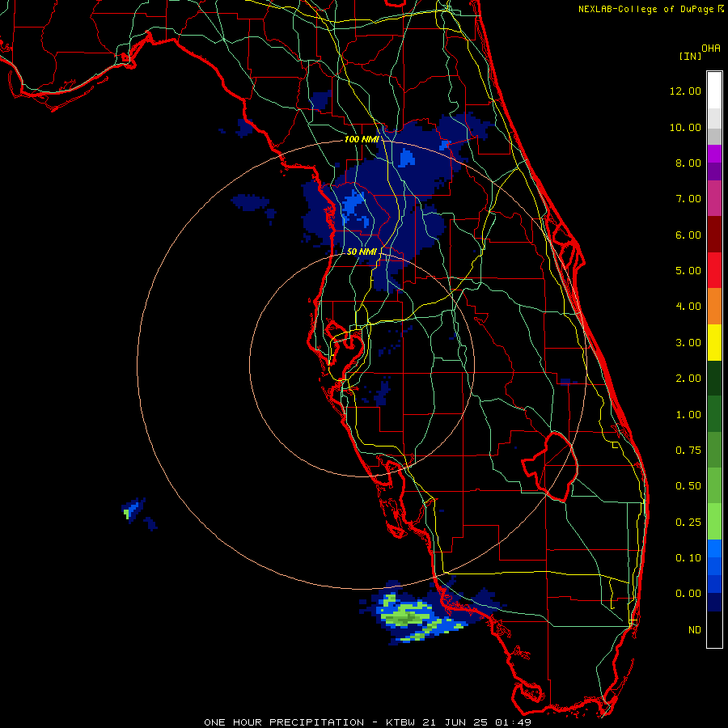Click the 2.00 inch legend label

[x=688, y=379]
